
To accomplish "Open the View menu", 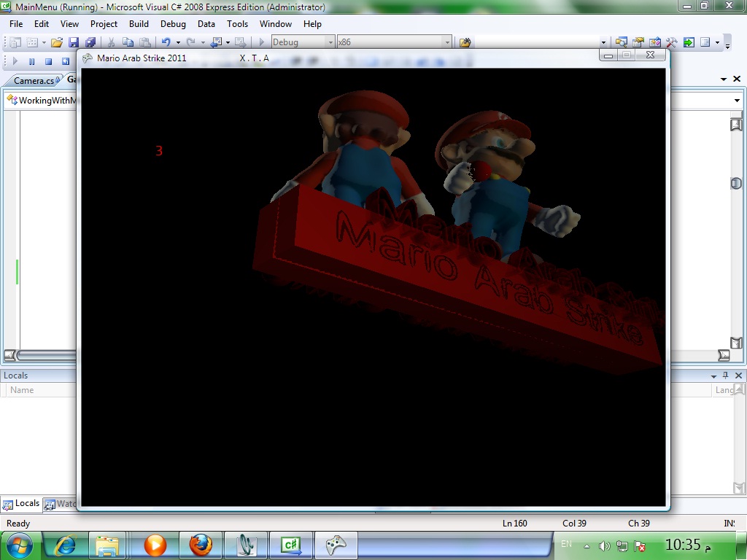I will tap(69, 24).
